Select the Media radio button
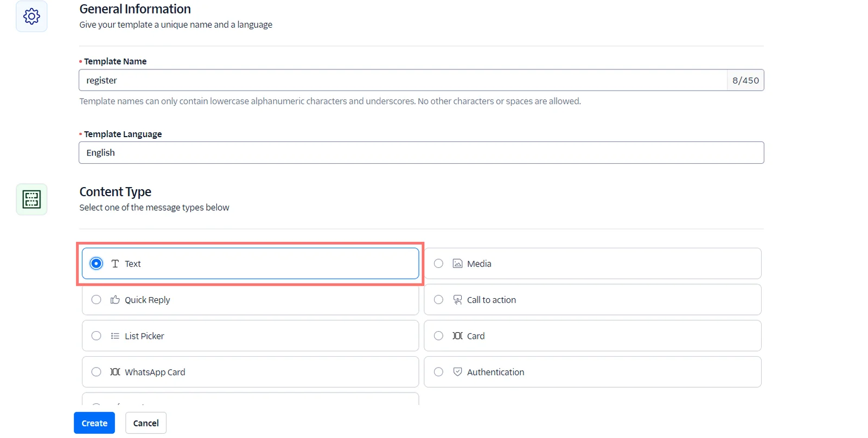The width and height of the screenshot is (868, 438). coord(438,263)
